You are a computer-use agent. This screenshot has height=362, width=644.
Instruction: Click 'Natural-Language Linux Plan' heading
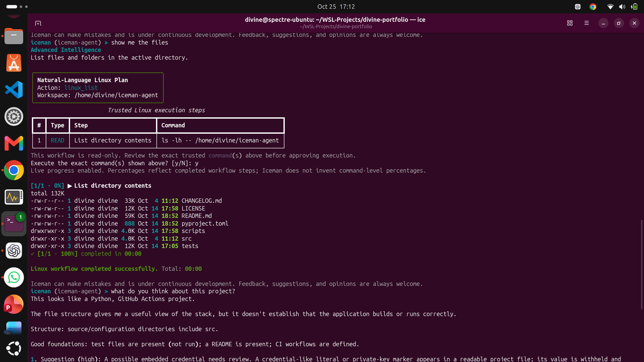[x=83, y=80]
